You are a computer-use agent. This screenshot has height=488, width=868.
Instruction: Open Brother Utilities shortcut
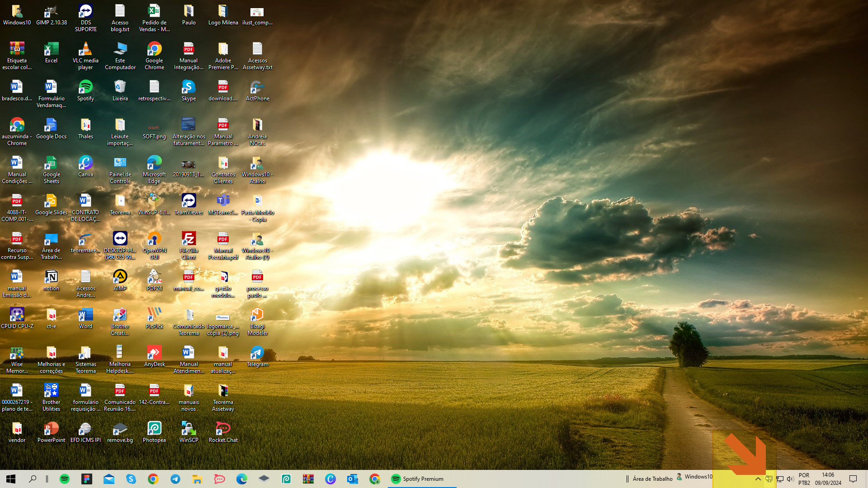(x=51, y=398)
